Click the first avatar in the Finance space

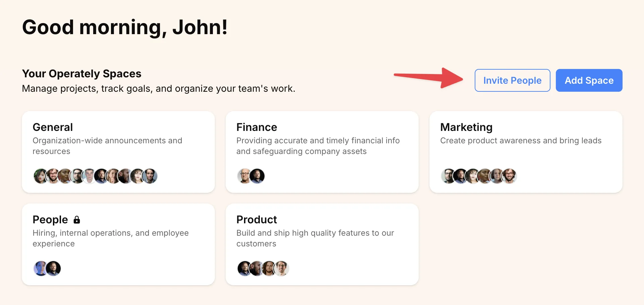[244, 176]
